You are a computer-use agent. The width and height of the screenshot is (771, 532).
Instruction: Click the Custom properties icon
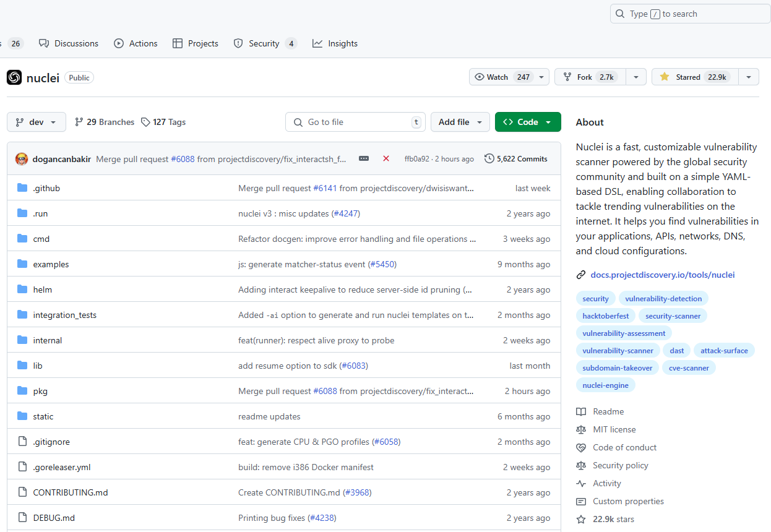581,502
